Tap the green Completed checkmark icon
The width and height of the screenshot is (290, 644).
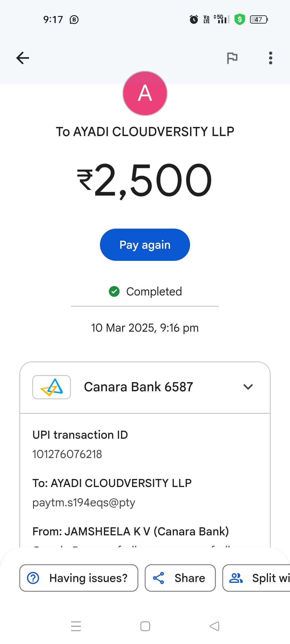coord(114,291)
